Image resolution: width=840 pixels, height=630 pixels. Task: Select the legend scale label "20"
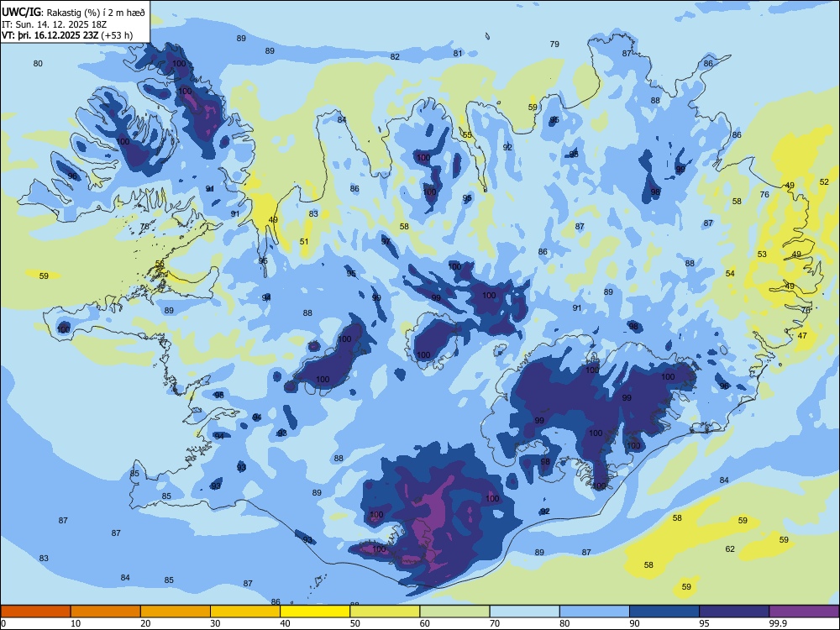pyautogui.click(x=145, y=623)
